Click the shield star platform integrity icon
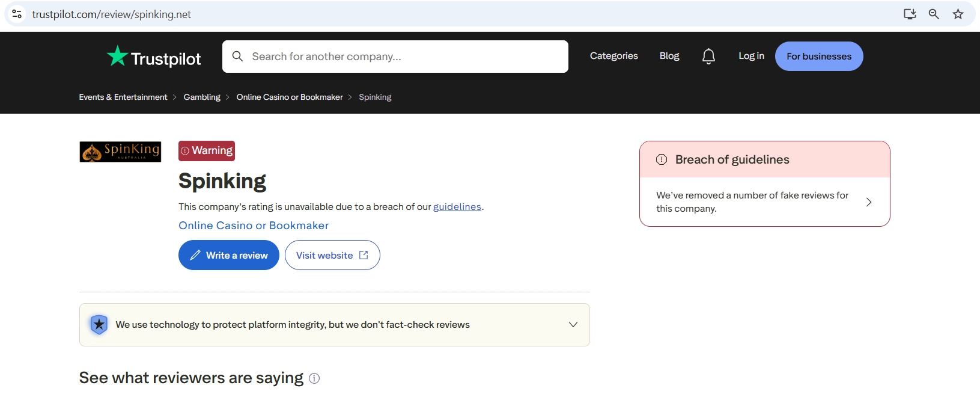 [x=99, y=325]
